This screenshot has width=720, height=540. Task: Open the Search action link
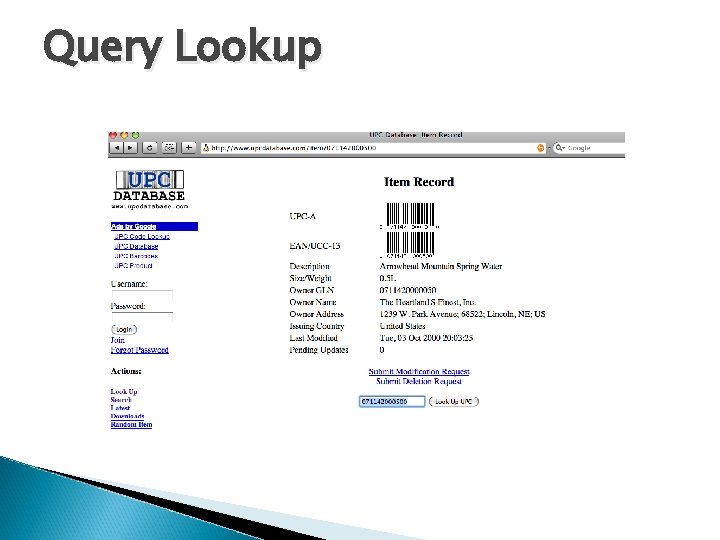click(121, 400)
